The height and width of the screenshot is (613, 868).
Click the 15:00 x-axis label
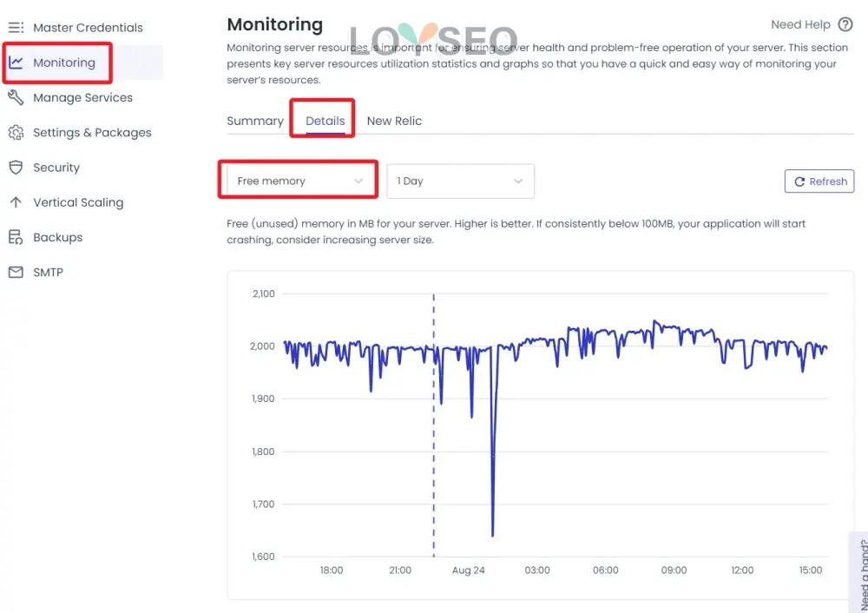[811, 570]
